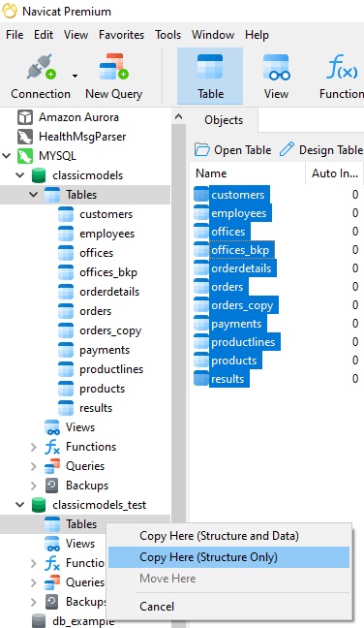Select the Amazon Aurora connection icon
The image size is (364, 628).
(x=25, y=117)
